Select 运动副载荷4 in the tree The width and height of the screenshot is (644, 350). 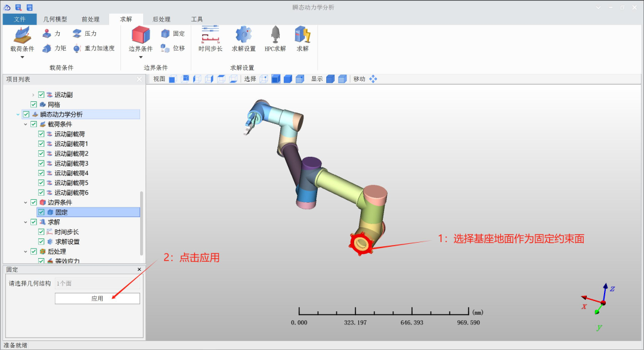[x=72, y=173]
